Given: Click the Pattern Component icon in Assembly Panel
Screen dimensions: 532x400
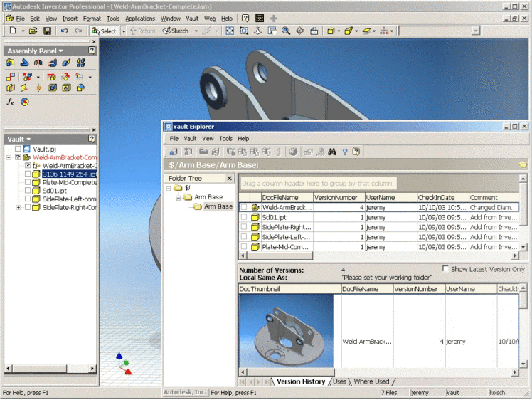Looking at the screenshot, I should [81, 63].
